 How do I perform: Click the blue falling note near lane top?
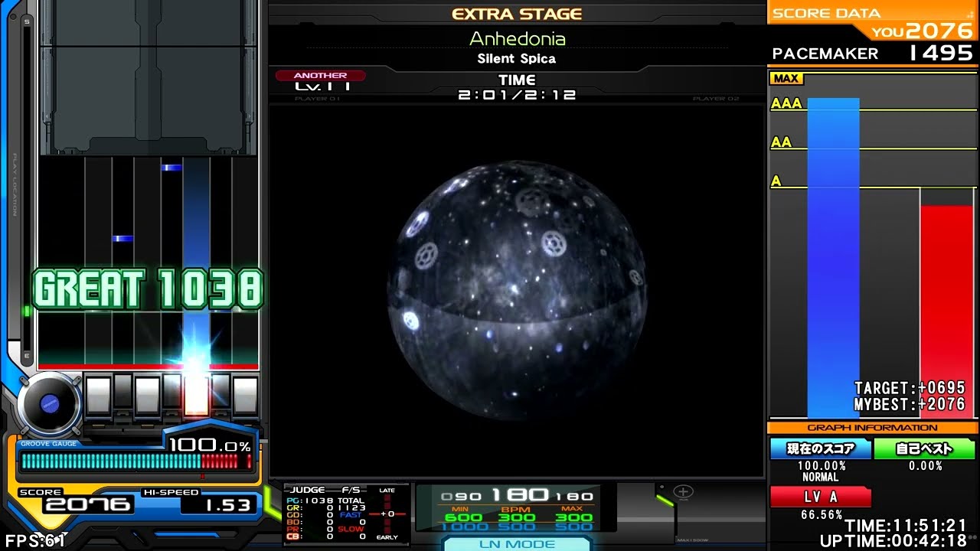(x=171, y=167)
